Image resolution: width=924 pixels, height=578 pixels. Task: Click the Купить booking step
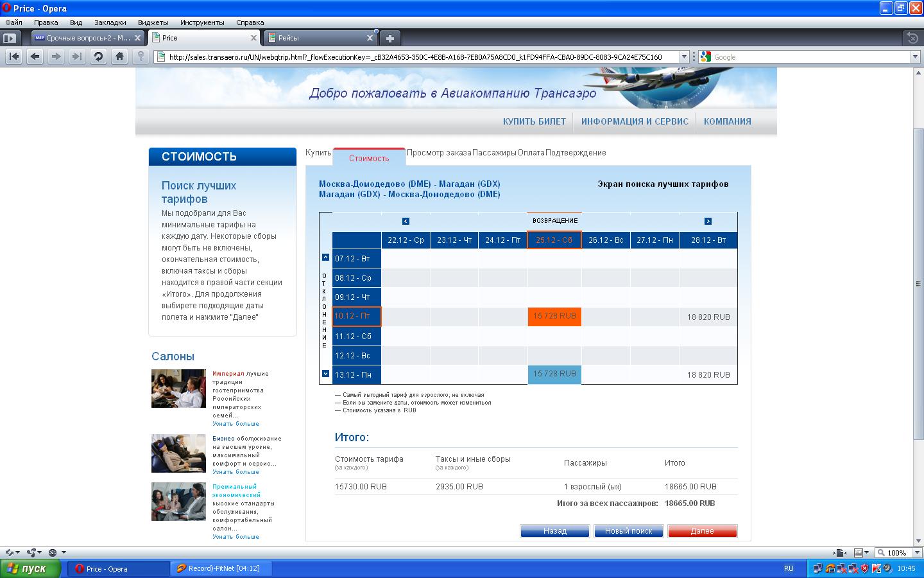(x=318, y=153)
